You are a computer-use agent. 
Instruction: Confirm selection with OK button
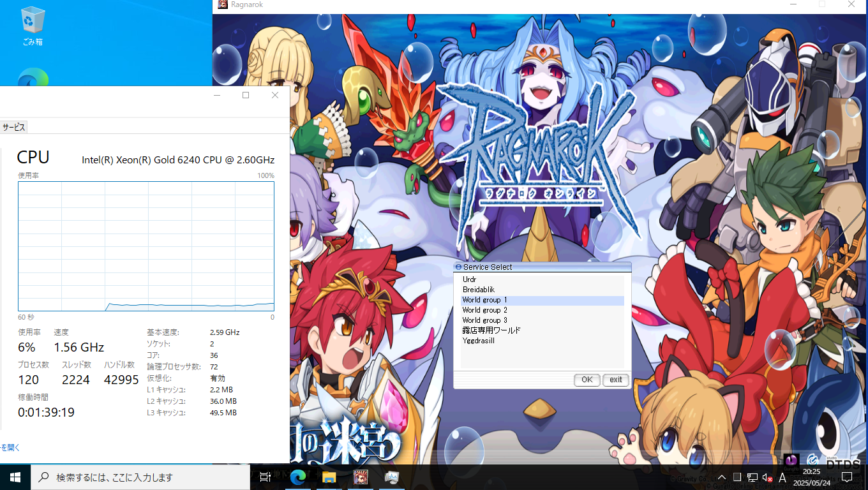click(x=587, y=380)
